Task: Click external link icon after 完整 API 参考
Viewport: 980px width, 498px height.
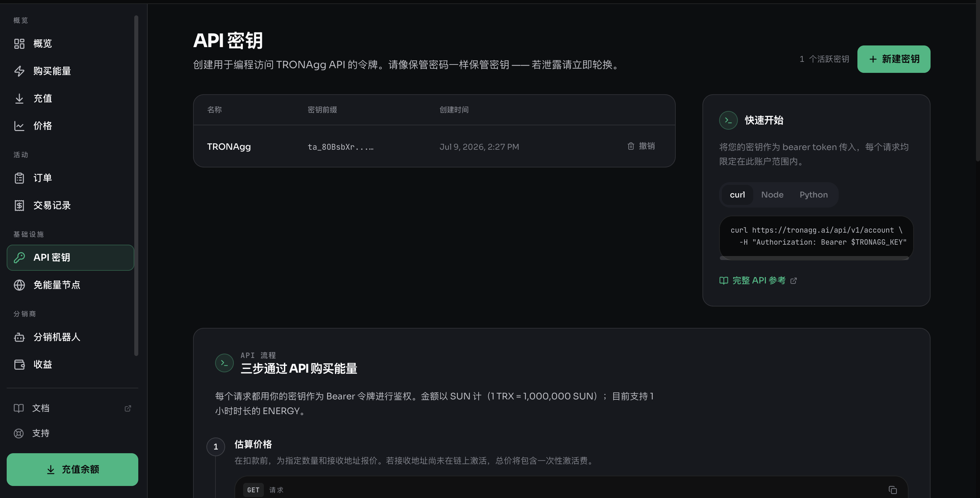Action: [794, 281]
